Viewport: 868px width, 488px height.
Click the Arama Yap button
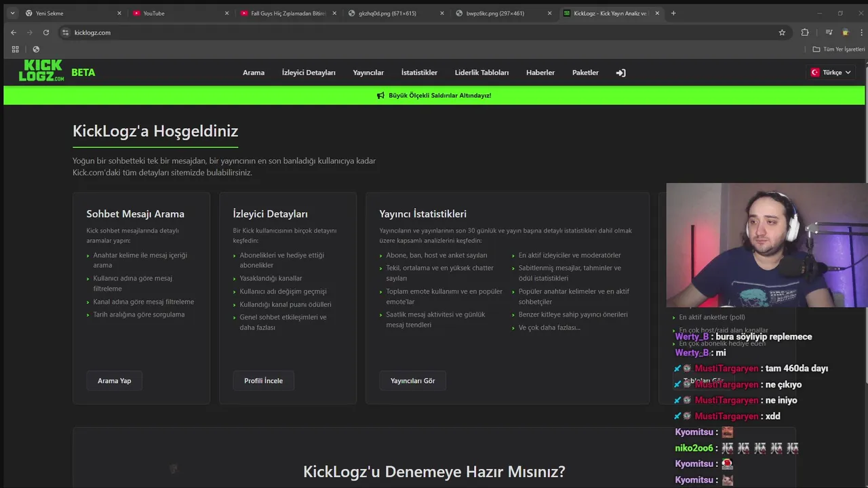click(115, 381)
